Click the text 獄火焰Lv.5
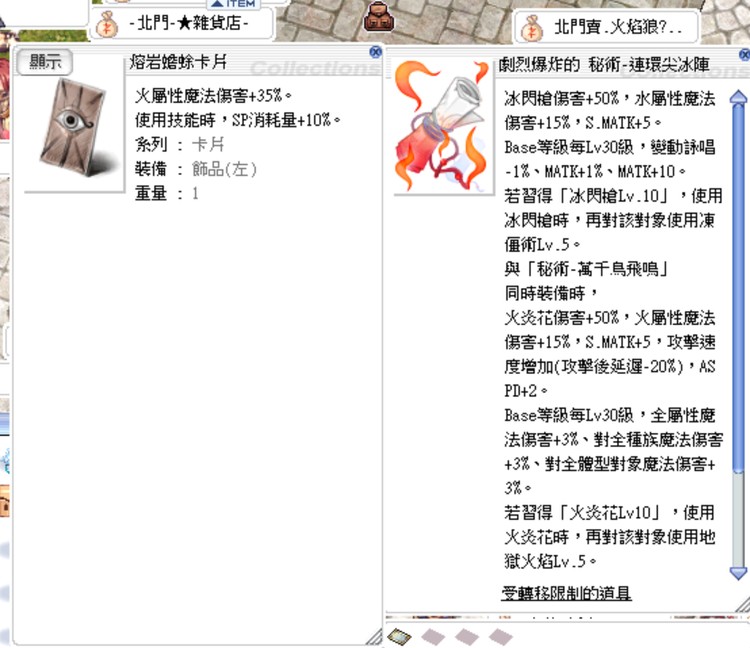 pyautogui.click(x=550, y=561)
